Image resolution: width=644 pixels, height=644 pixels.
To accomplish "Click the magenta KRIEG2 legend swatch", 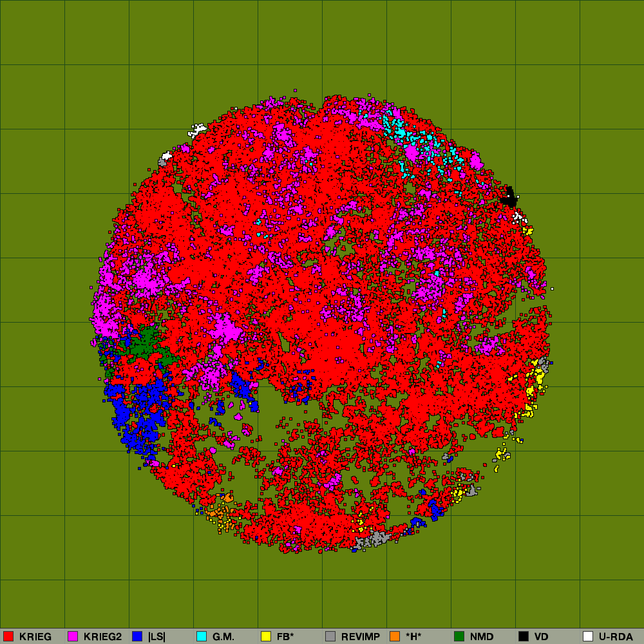I will [73, 636].
